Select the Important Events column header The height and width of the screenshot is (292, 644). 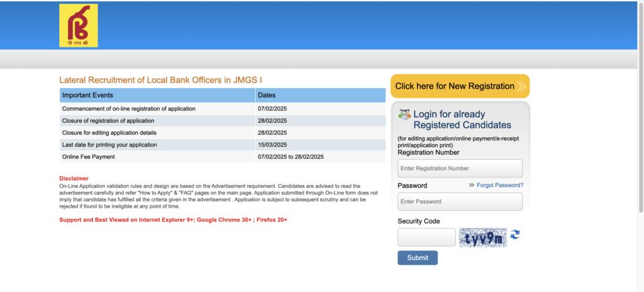click(x=157, y=96)
